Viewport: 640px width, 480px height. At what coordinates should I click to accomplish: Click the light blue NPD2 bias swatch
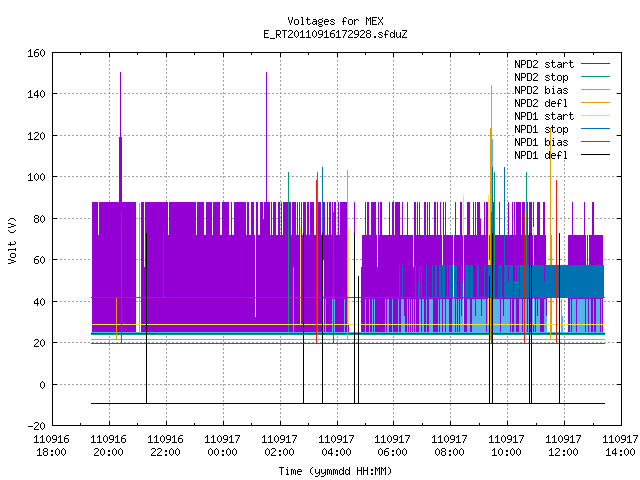(x=595, y=90)
